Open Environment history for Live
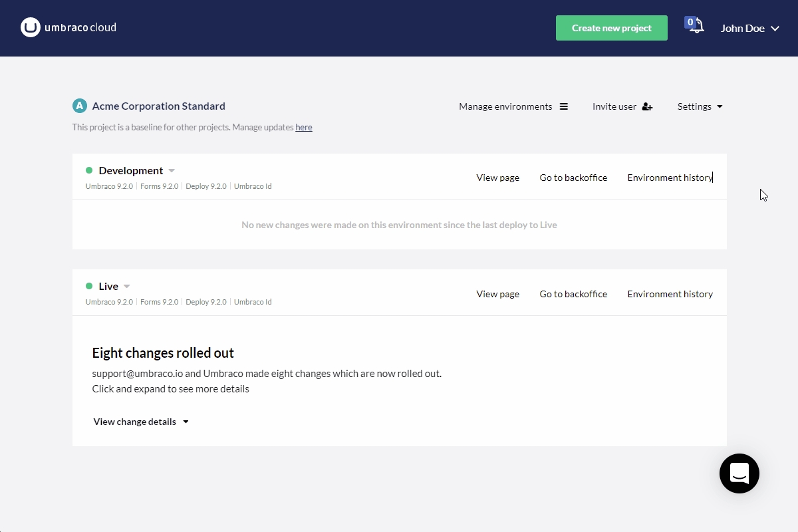The width and height of the screenshot is (798, 532). click(670, 294)
